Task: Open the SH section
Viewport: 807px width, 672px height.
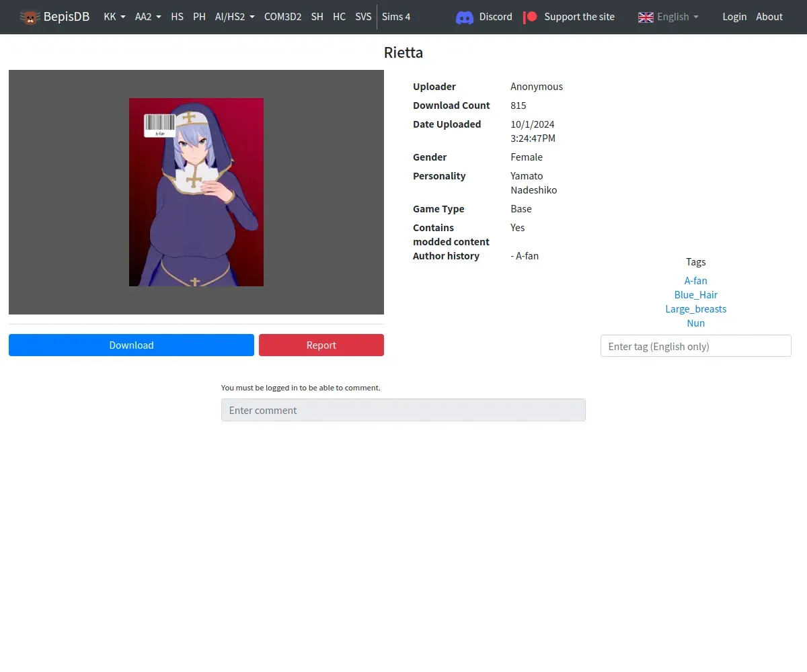Action: (317, 17)
